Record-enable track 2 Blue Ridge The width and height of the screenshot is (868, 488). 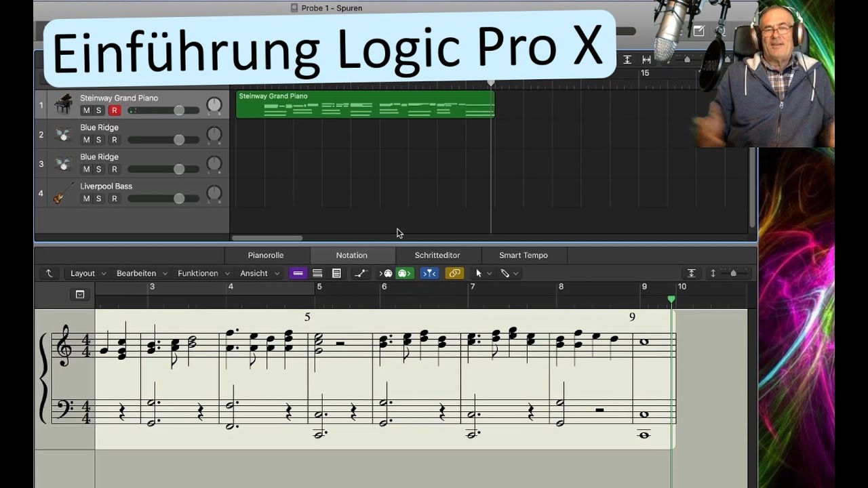(x=115, y=140)
